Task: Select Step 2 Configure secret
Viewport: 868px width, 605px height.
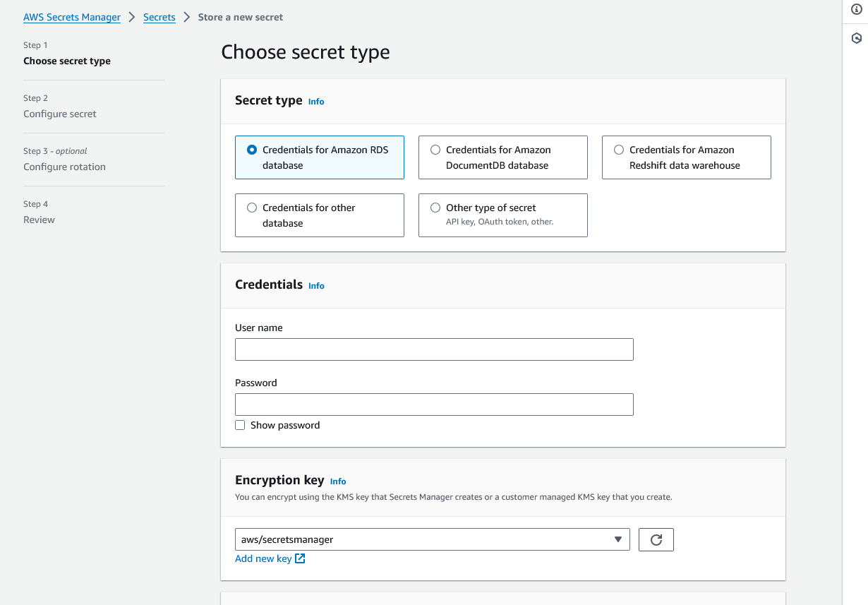Action: [x=60, y=114]
